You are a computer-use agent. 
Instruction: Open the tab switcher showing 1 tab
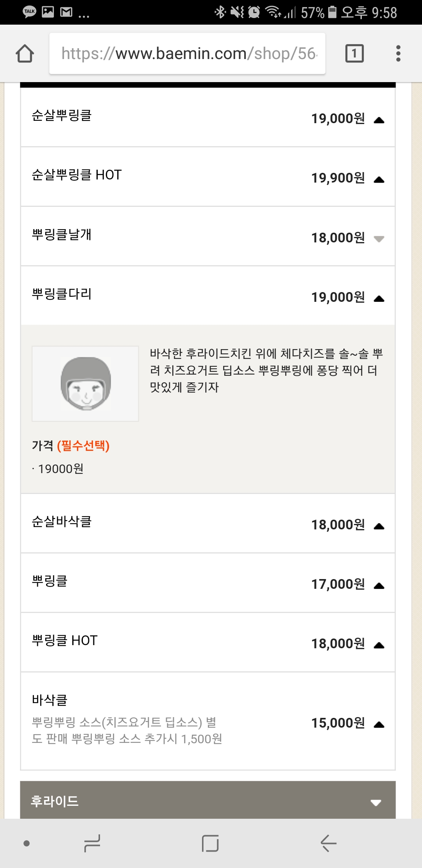coord(354,54)
